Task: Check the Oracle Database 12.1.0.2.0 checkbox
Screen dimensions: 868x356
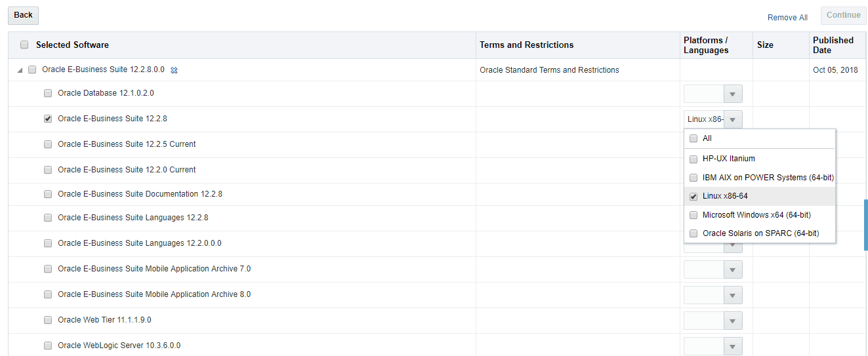Action: [48, 93]
